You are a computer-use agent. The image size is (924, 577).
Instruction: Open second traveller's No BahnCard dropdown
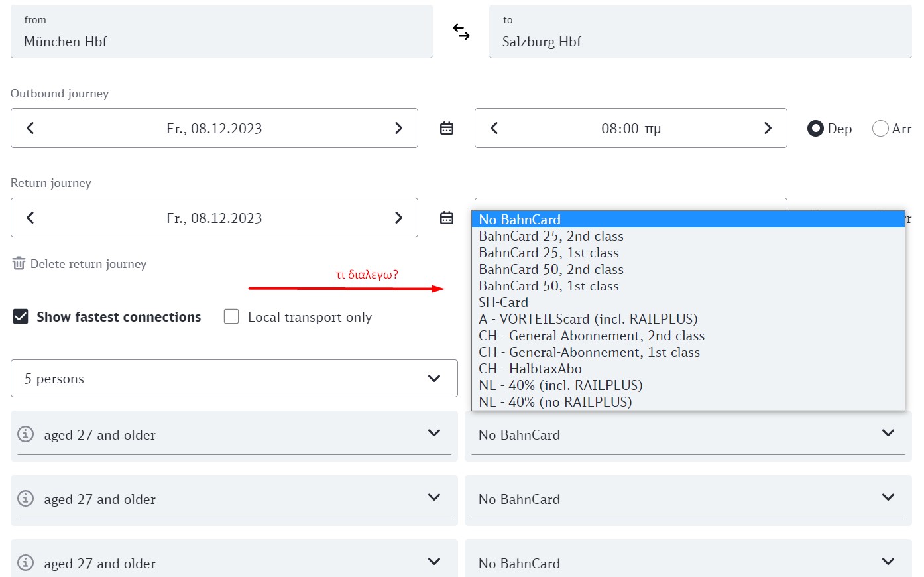[x=687, y=499]
